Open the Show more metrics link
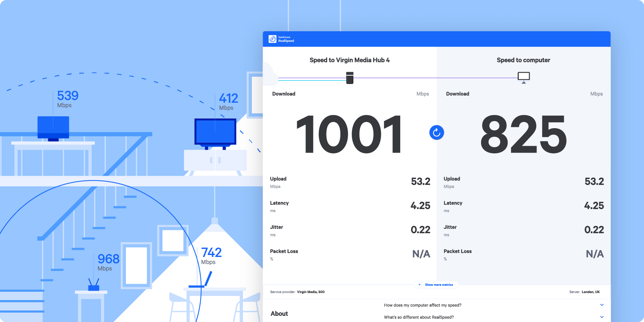Screen dimensions: 644x322 coord(439,285)
